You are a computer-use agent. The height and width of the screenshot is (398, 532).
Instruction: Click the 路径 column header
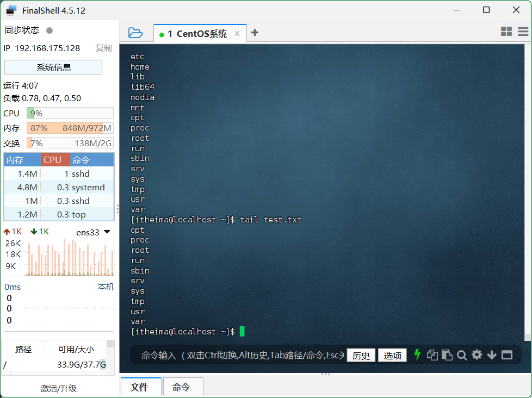click(x=23, y=349)
